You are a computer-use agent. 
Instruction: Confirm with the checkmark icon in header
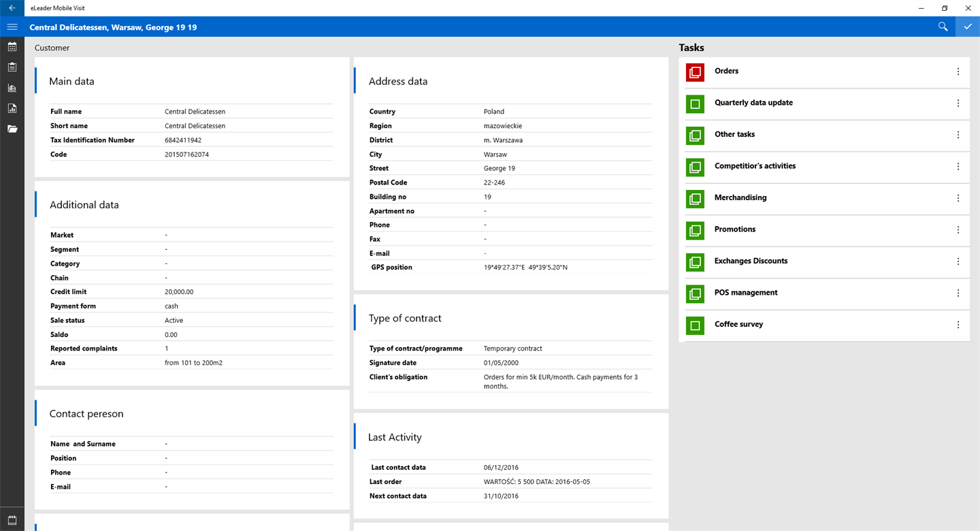pyautogui.click(x=968, y=27)
